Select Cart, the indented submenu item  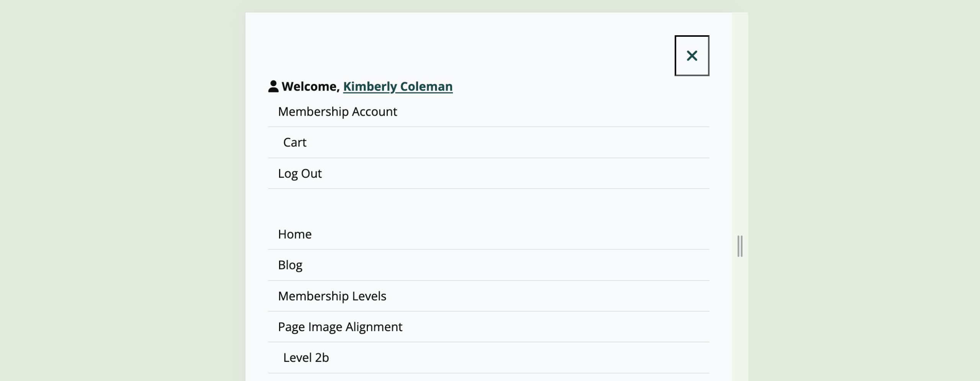click(x=294, y=142)
